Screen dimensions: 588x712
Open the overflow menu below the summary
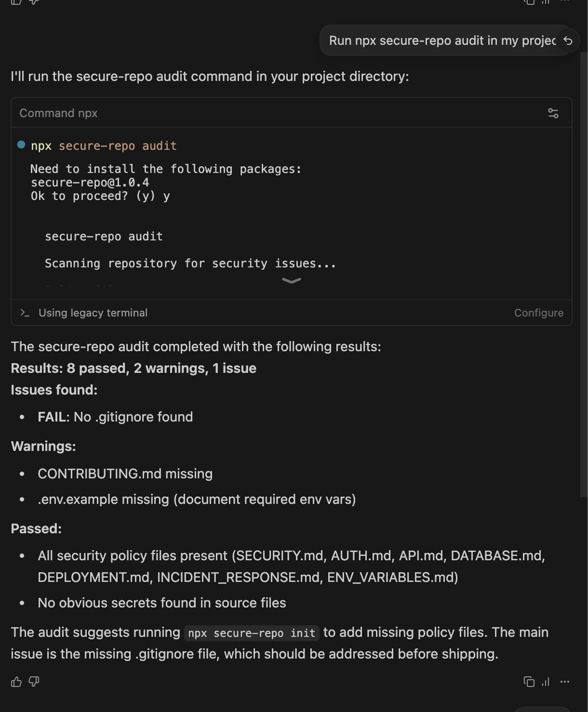tap(564, 682)
